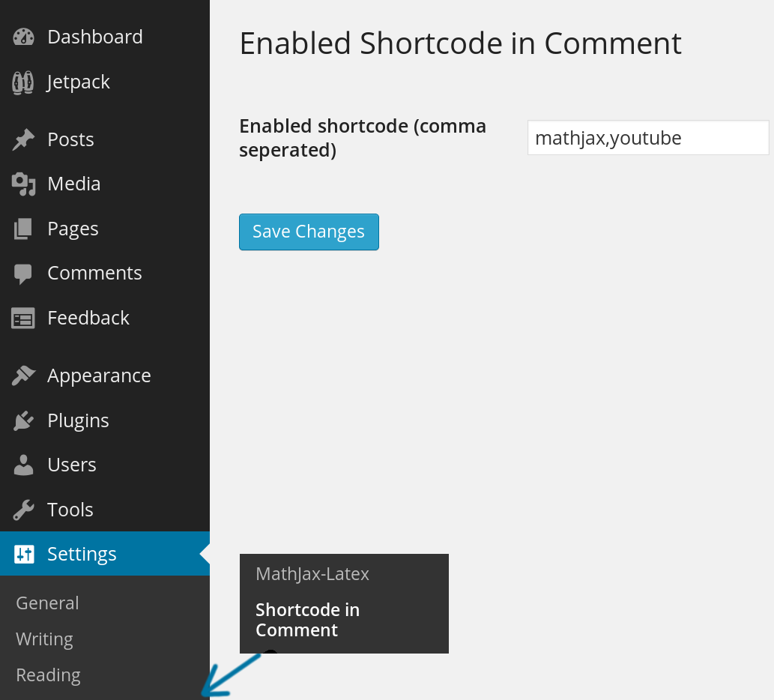Open Writing settings submenu link
Viewport: 774px width, 700px height.
pyautogui.click(x=44, y=639)
